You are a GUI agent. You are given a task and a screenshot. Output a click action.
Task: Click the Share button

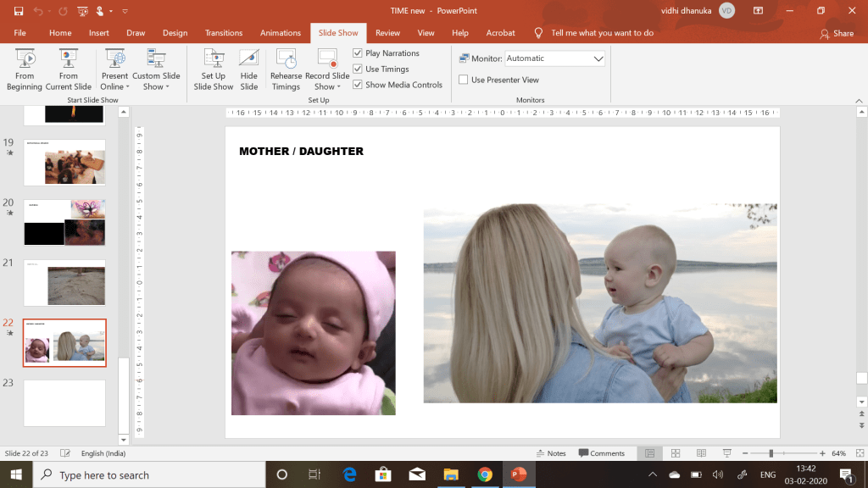click(837, 34)
